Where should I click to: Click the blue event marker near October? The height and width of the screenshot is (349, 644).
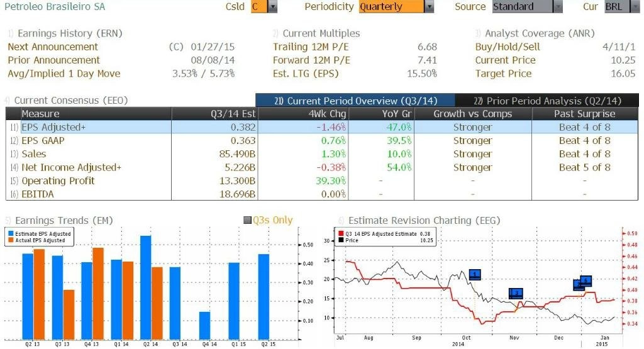click(x=475, y=275)
